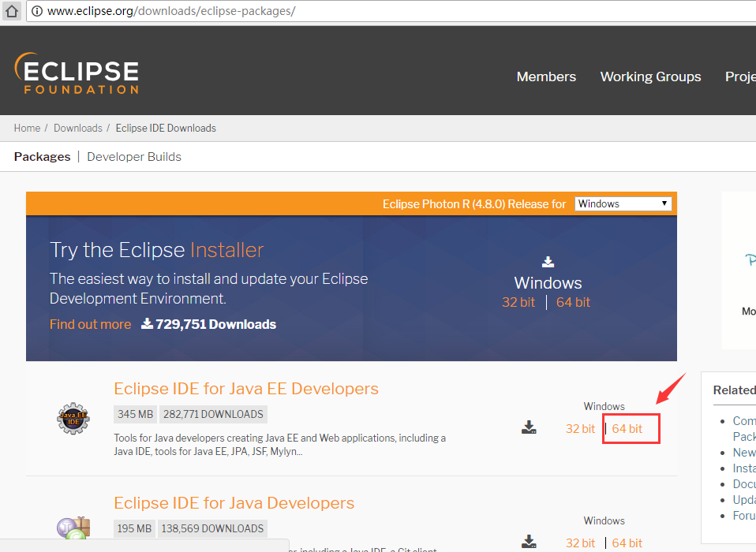The width and height of the screenshot is (756, 552).
Task: Open the Windows platform dropdown
Action: click(x=623, y=203)
